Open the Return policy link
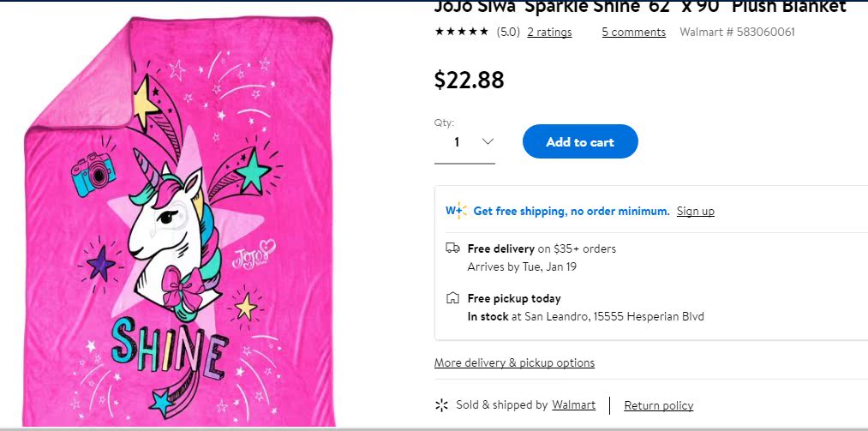The height and width of the screenshot is (431, 868). [x=658, y=405]
